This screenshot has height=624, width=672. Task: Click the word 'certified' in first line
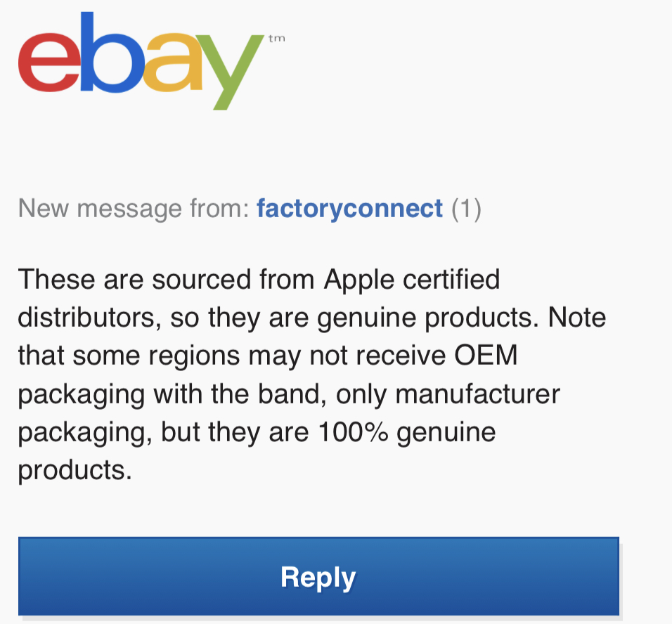pyautogui.click(x=451, y=280)
